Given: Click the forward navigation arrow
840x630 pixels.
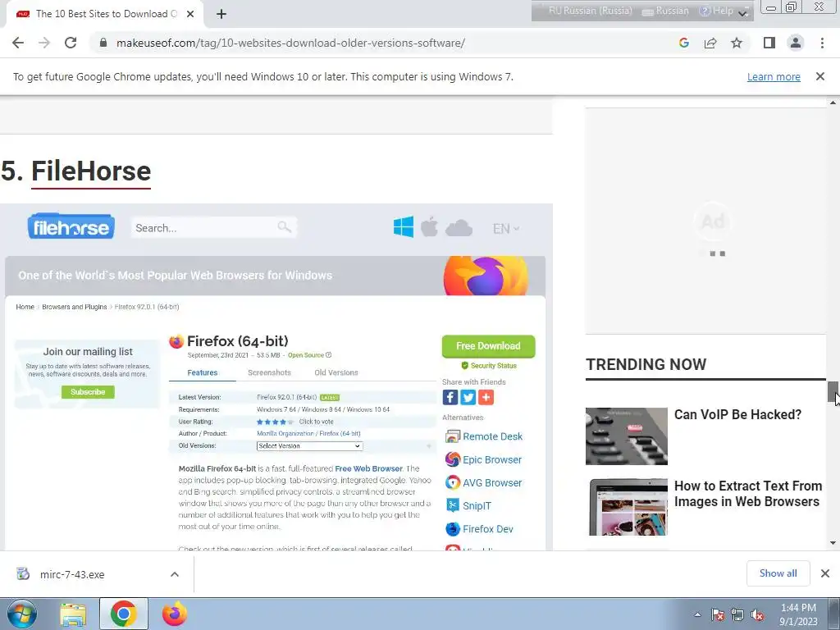Looking at the screenshot, I should click(44, 43).
